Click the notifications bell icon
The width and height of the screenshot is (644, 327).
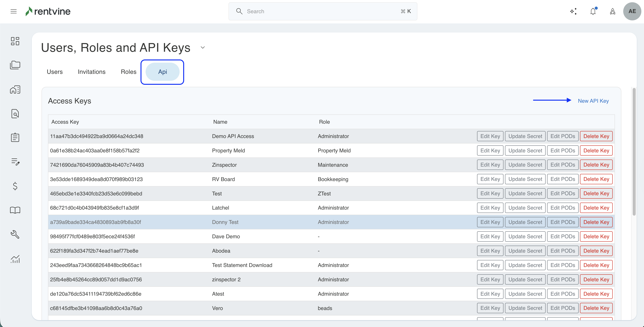pos(593,12)
